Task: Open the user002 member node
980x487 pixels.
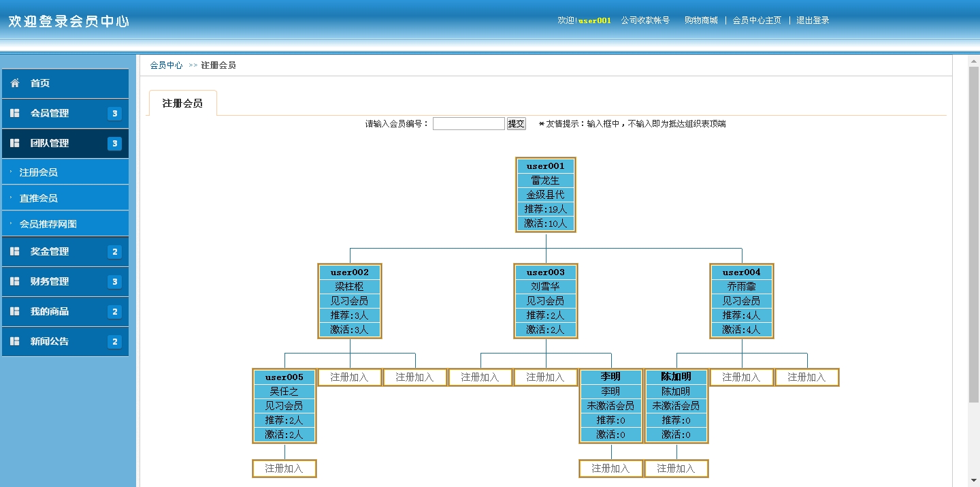Action: (350, 272)
